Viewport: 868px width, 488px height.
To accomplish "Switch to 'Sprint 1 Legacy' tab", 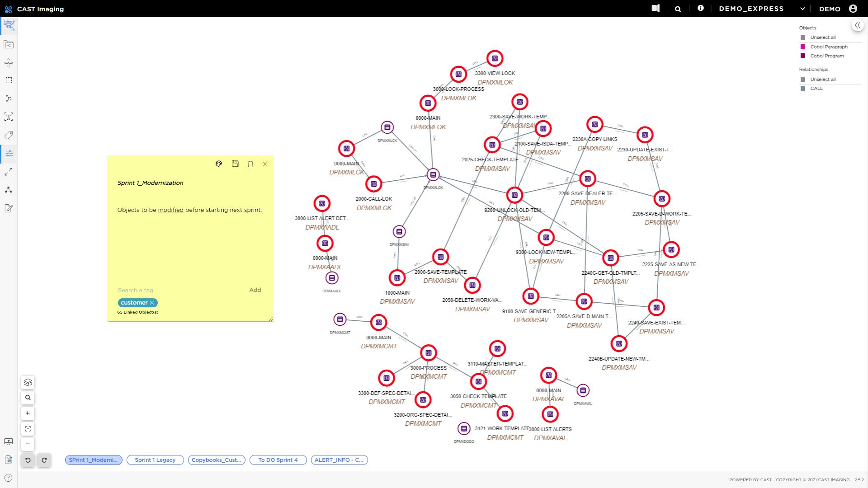I will point(155,460).
